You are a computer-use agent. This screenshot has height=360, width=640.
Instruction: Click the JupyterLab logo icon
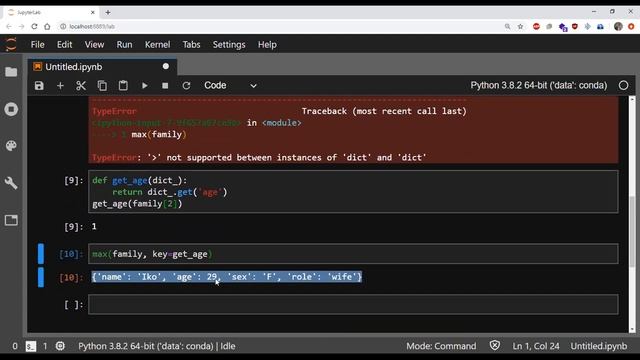pos(11,44)
